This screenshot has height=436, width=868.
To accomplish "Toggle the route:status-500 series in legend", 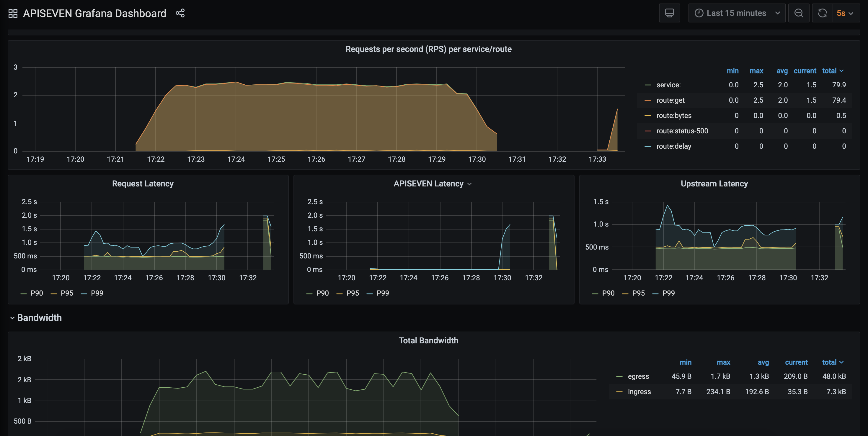I will click(682, 131).
